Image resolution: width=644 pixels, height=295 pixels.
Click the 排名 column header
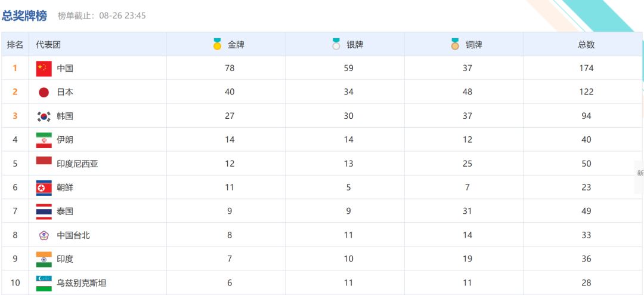(15, 45)
